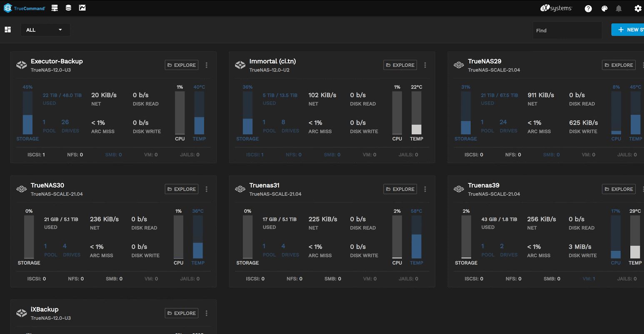Open the help question-mark icon
Screen dimensions: 644x334
588,8
